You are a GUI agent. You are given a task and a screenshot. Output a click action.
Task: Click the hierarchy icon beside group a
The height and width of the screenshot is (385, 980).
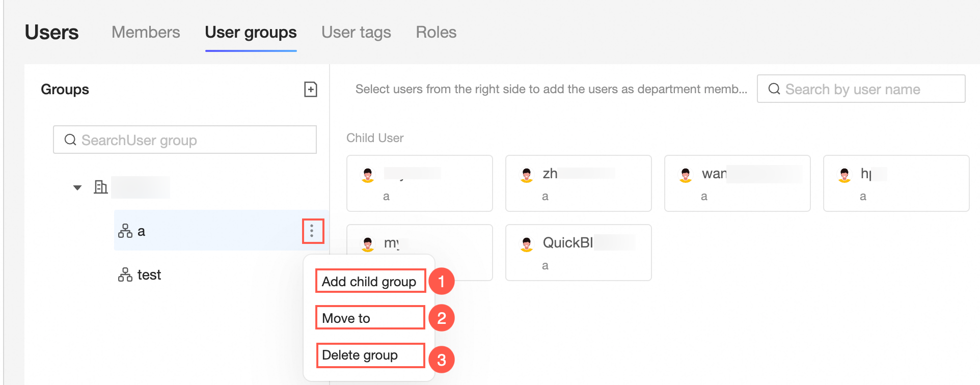click(125, 231)
